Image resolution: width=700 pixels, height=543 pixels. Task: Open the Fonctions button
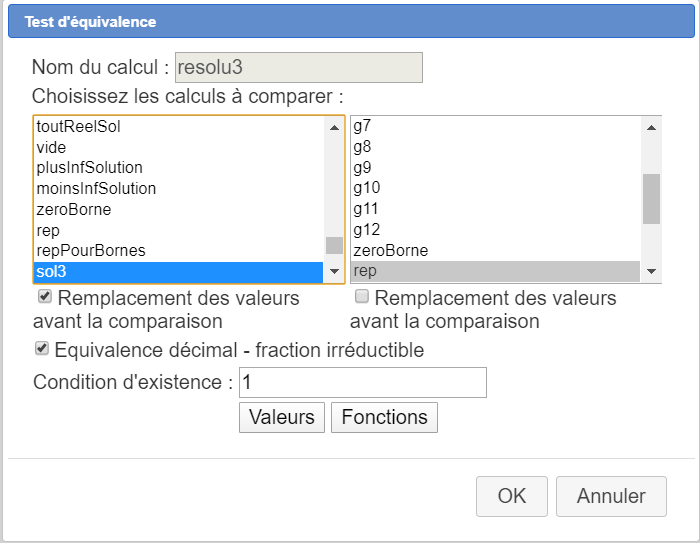[x=384, y=417]
